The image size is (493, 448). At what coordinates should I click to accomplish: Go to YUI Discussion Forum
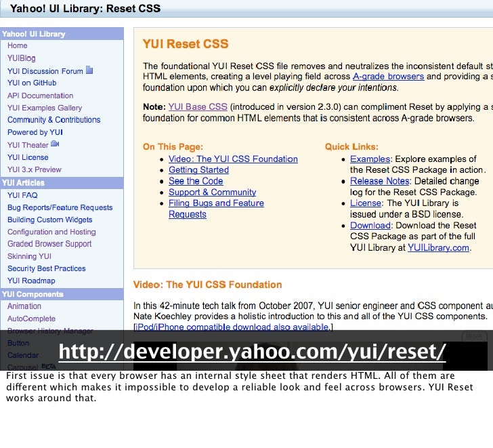point(45,71)
